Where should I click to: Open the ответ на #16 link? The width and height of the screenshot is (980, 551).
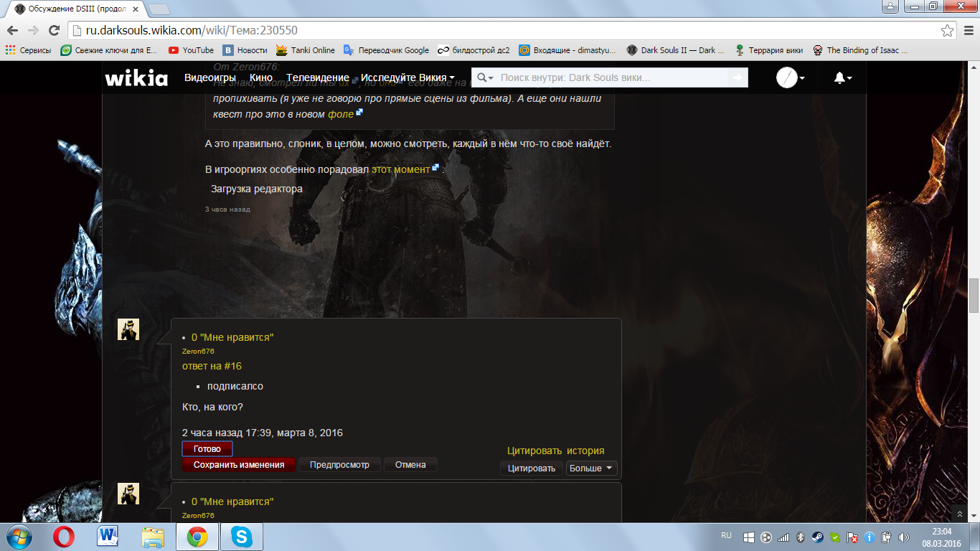point(212,366)
